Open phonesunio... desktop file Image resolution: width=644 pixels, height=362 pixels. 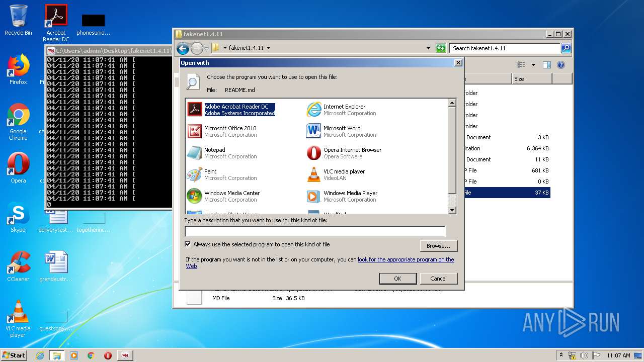(94, 23)
